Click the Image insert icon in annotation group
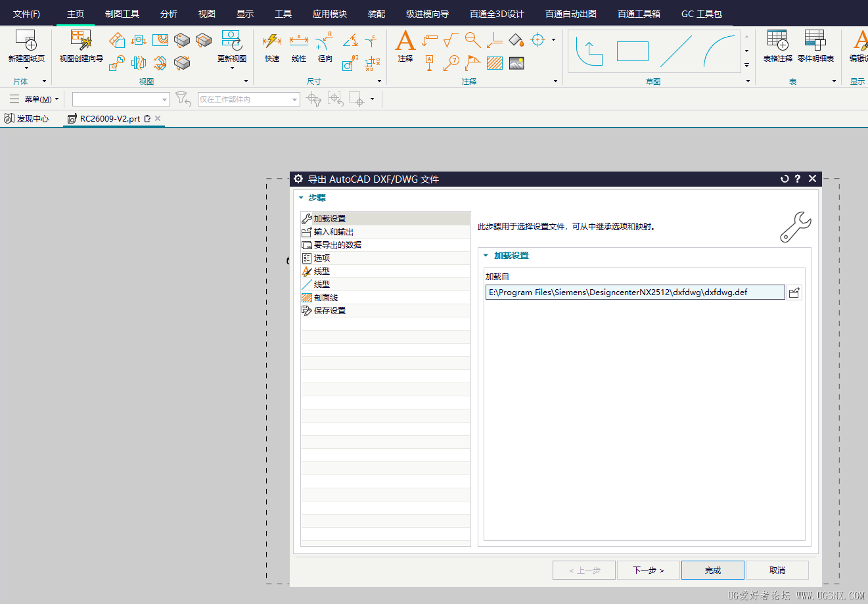Image resolution: width=868 pixels, height=604 pixels. tap(516, 63)
